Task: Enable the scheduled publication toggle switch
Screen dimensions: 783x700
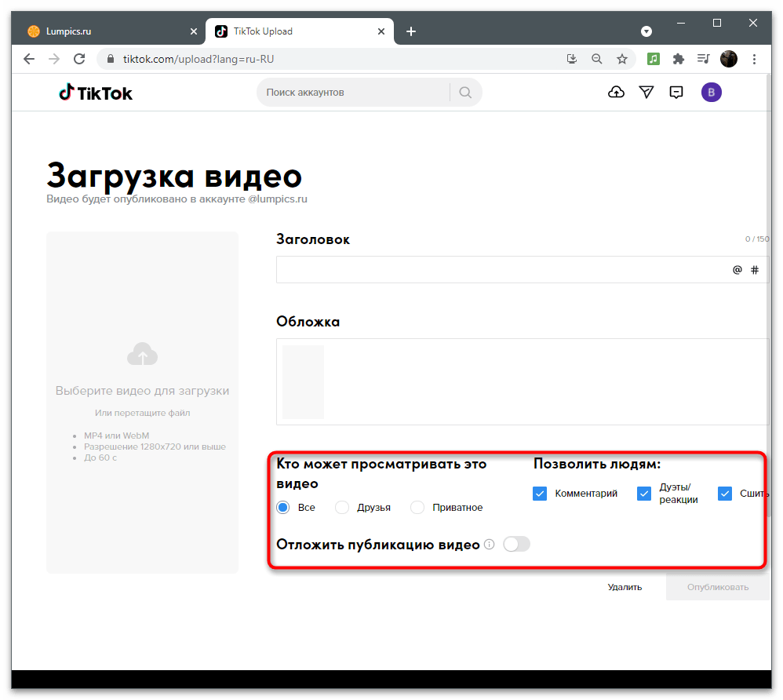Action: pos(516,544)
